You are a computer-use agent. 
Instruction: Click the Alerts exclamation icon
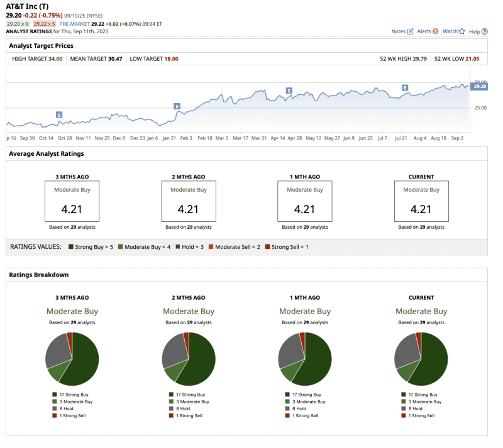coord(435,31)
